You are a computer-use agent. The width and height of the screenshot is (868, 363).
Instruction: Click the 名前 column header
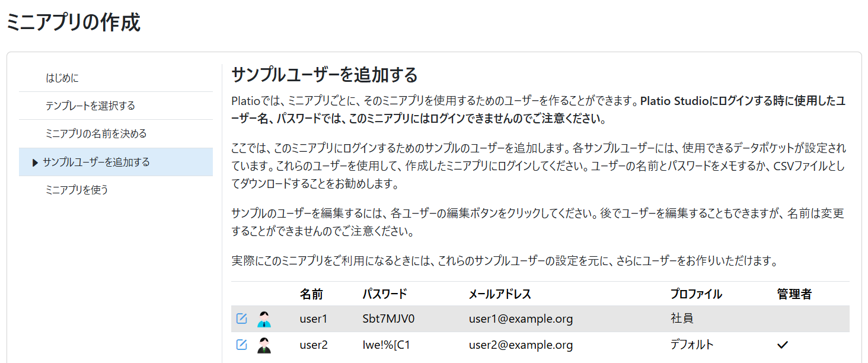(311, 294)
